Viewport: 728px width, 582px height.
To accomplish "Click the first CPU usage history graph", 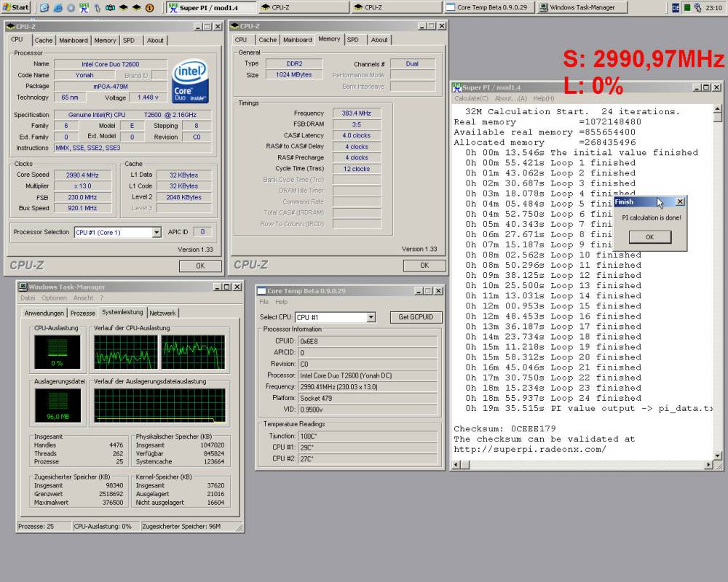I will point(126,352).
